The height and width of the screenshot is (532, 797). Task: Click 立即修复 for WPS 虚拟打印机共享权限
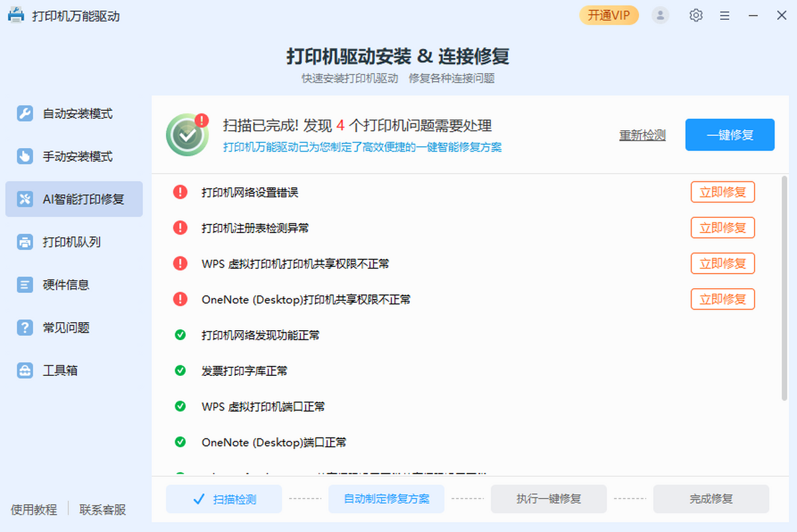point(723,264)
